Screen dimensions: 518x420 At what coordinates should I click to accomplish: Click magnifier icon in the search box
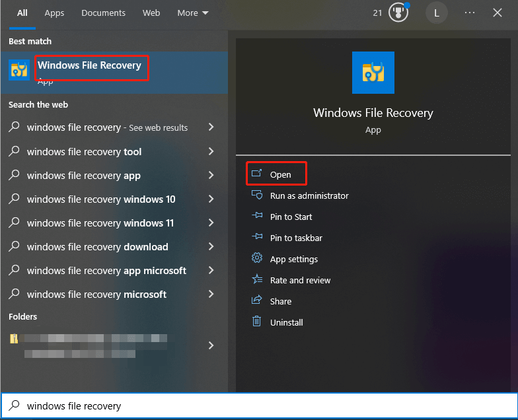[x=14, y=405]
